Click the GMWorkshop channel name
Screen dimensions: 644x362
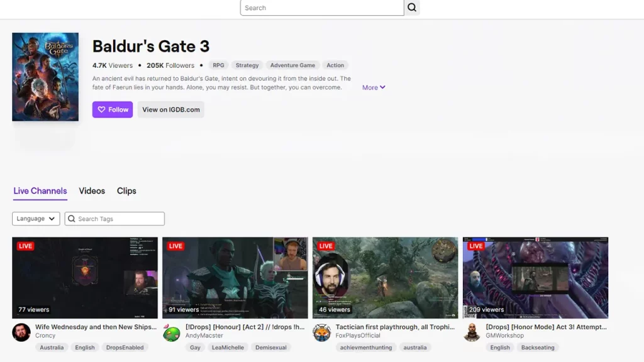point(505,336)
